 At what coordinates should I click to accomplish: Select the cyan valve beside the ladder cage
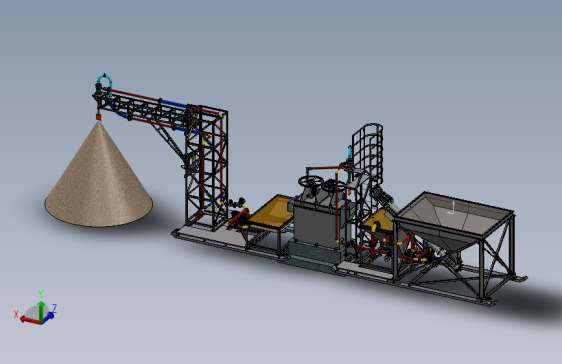click(350, 152)
